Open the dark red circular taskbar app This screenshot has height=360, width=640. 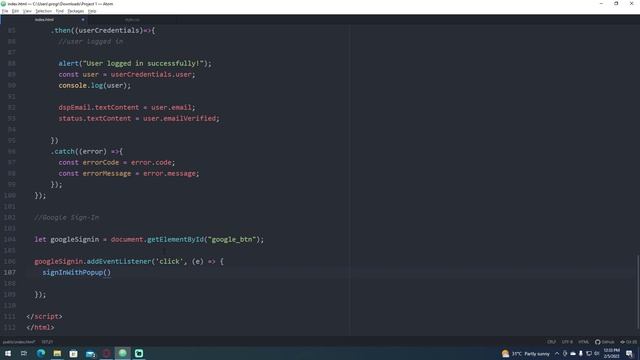click(x=106, y=353)
